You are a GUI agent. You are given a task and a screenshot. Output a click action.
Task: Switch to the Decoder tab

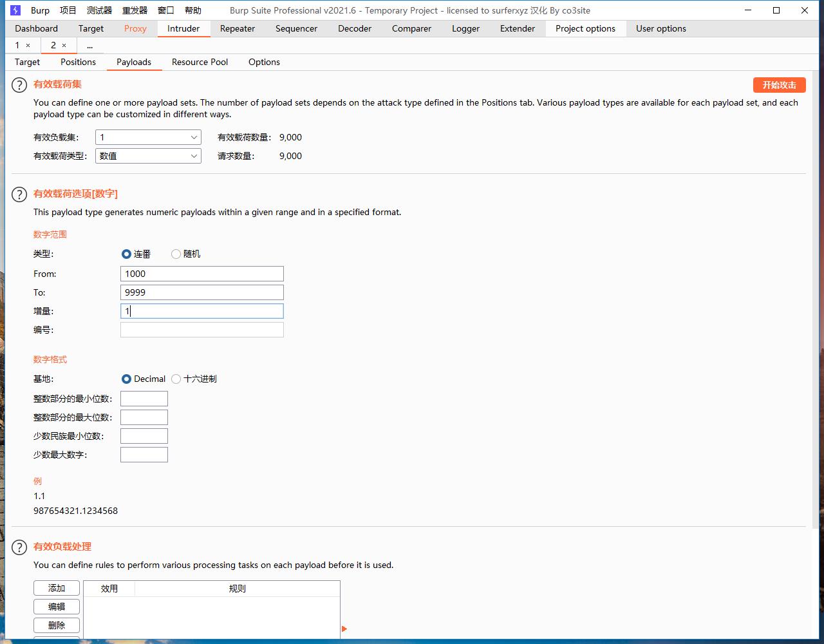coord(355,28)
